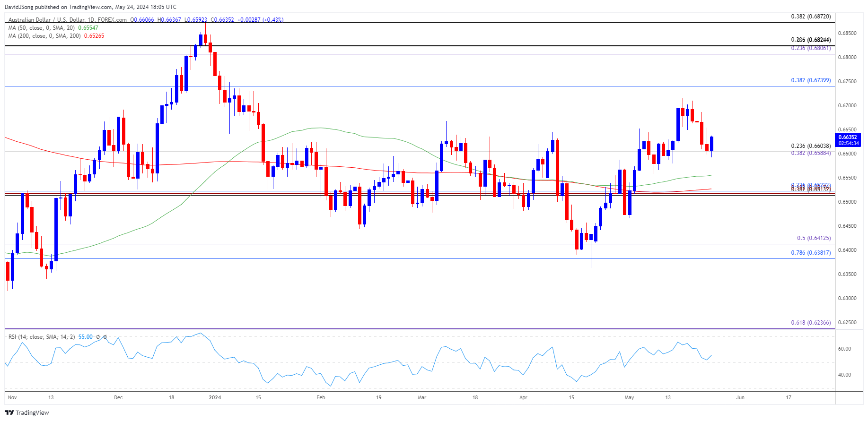Click the Fibonacci label 0.236 (0.68061)

click(x=811, y=48)
